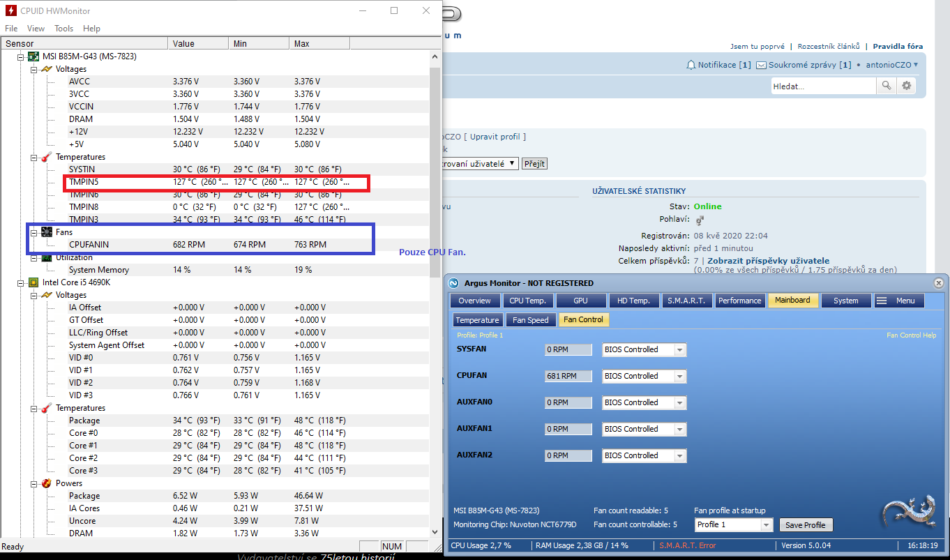Viewport: 950px width, 560px height.
Task: Collapse the Intel Core i5 4690K node
Action: 20,282
